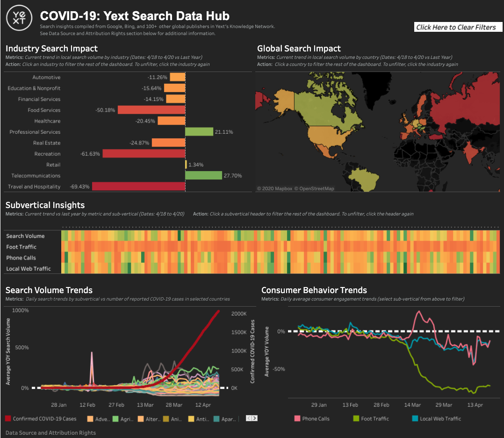
Task: Click the 'Agri..' legend color icon
Action: click(115, 419)
